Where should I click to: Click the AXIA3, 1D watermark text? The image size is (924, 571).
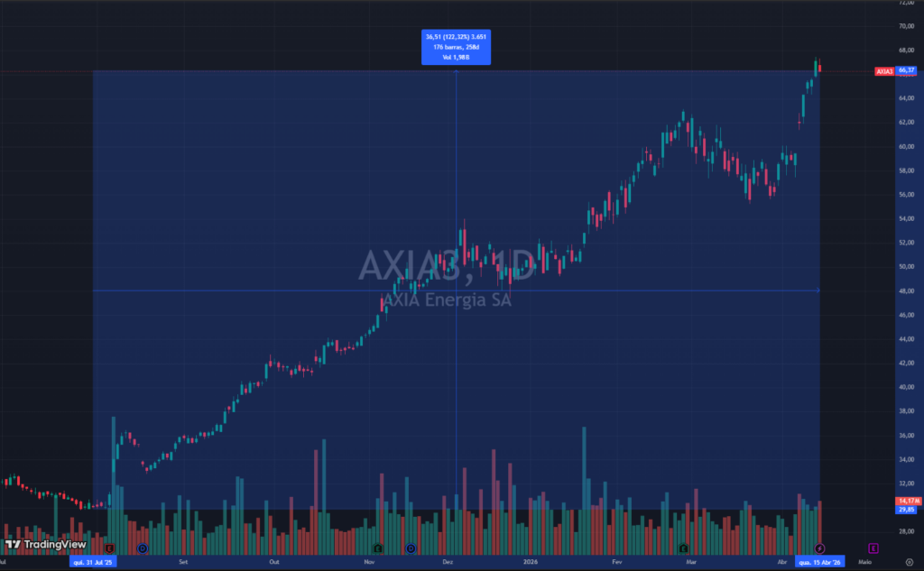click(x=447, y=266)
